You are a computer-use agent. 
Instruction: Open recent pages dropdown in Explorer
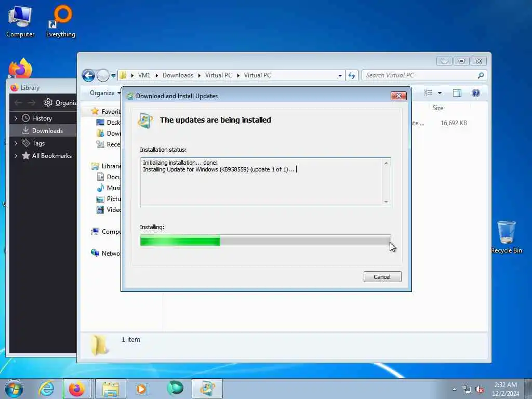[113, 76]
